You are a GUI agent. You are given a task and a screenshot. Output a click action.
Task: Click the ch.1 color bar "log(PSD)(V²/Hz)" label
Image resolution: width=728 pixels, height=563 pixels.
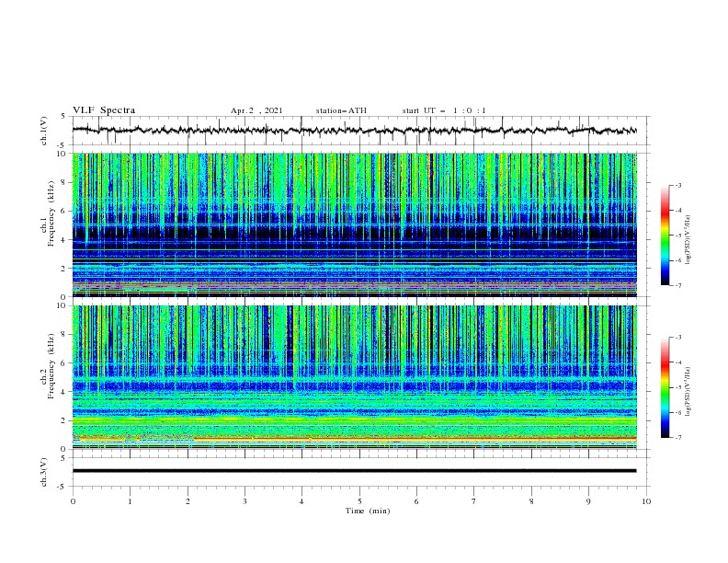pyautogui.click(x=688, y=239)
